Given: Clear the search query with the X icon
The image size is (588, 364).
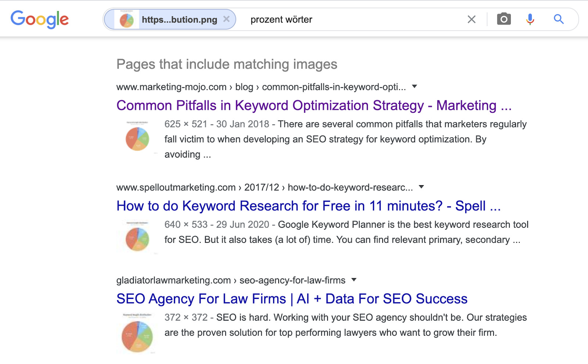Looking at the screenshot, I should pyautogui.click(x=471, y=19).
